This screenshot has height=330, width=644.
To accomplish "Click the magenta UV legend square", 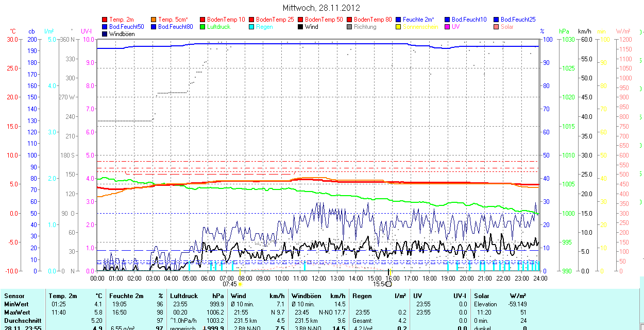I will point(448,27).
